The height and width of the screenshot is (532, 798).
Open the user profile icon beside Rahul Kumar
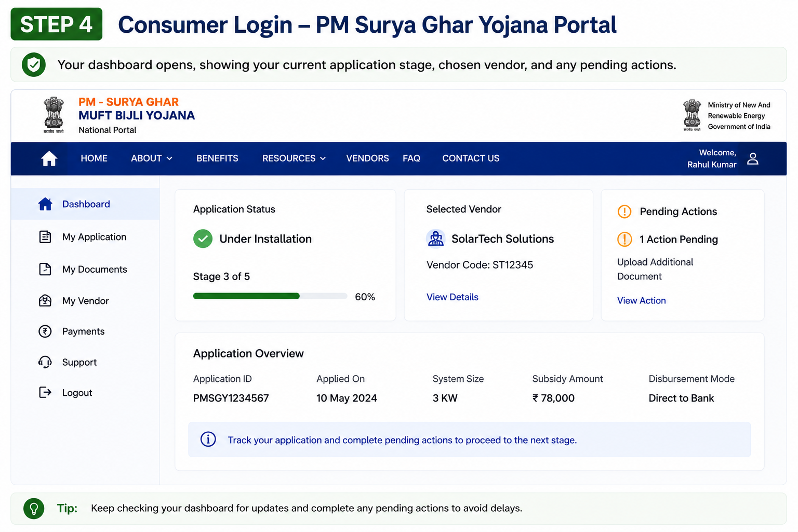tap(753, 158)
